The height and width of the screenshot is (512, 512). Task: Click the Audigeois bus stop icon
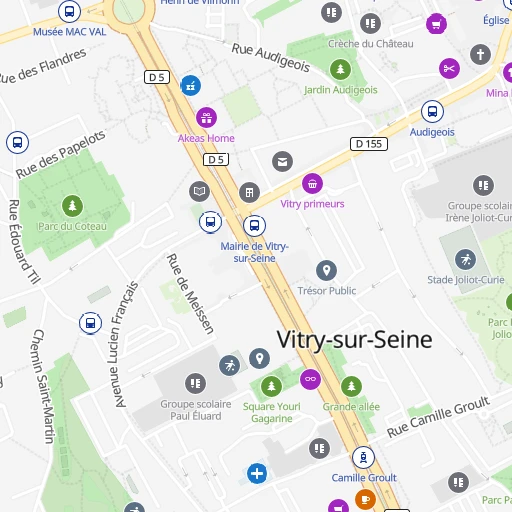432,111
